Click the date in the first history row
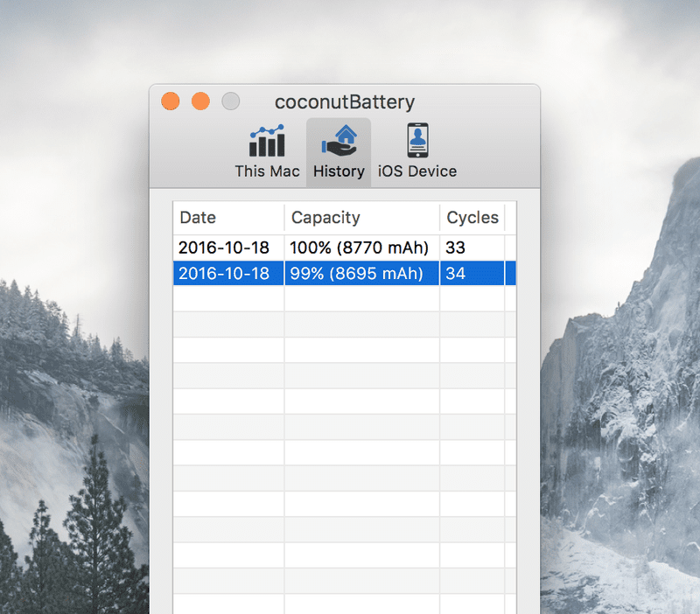 [224, 248]
